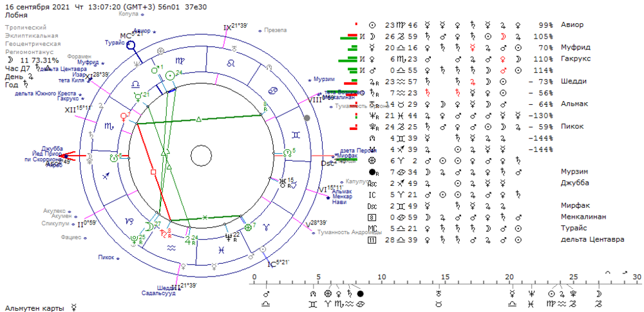The width and height of the screenshot is (644, 312).
Task: Select the 'Час Д7' planetary hour label
Action: click(x=19, y=69)
